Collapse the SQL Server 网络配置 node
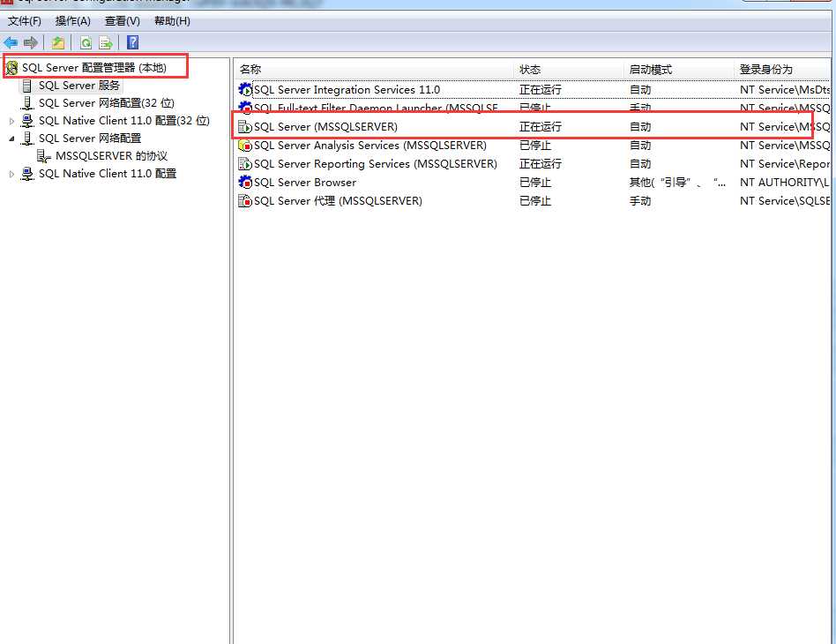Screen dimensions: 836x644 11,139
